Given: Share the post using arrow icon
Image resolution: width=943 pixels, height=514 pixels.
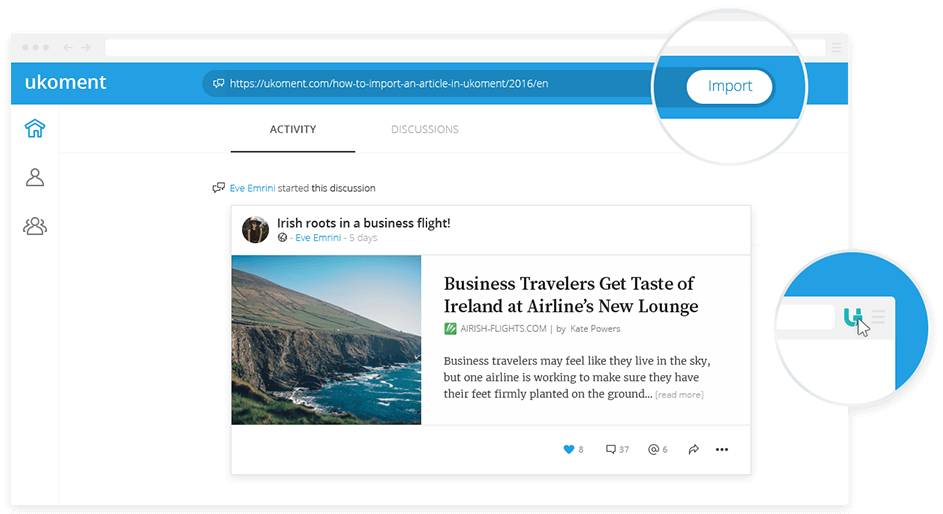Looking at the screenshot, I should pos(693,450).
